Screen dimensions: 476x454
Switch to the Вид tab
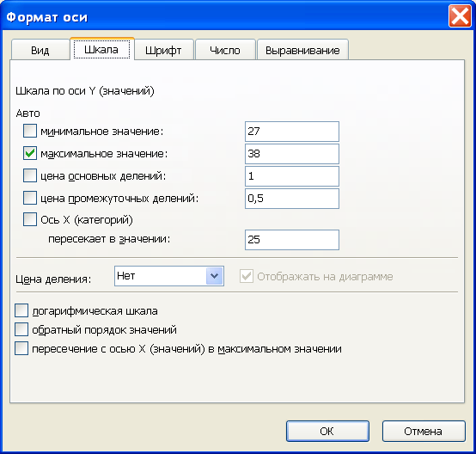(40, 50)
